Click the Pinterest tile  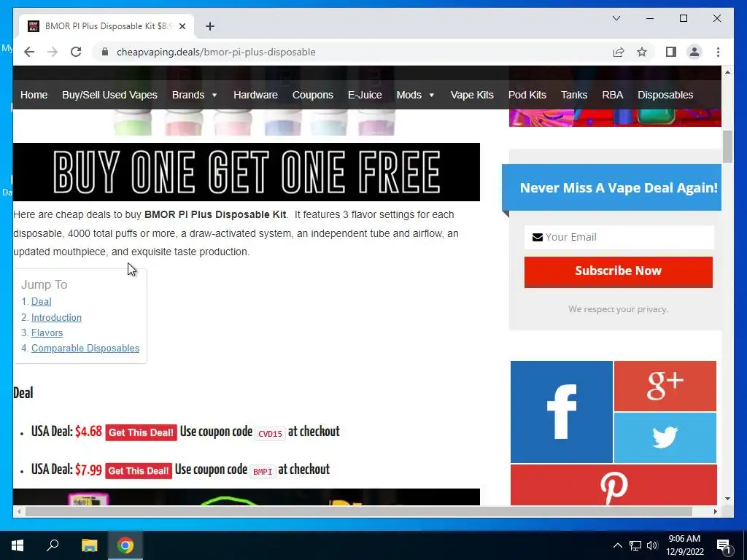(614, 485)
